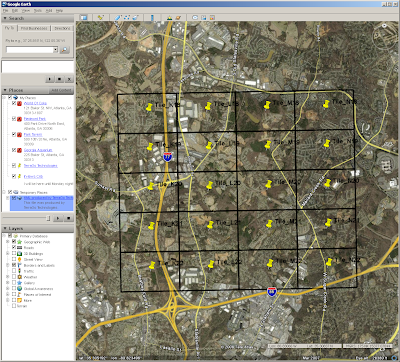Uncheck the Roads layer checkbox
This screenshot has height=362, width=400.
pos(14,247)
